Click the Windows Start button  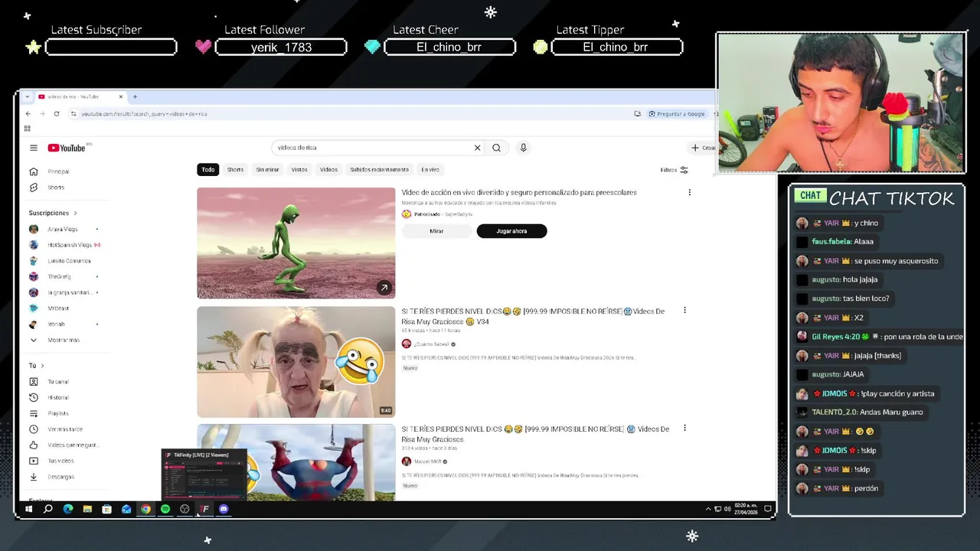[28, 509]
